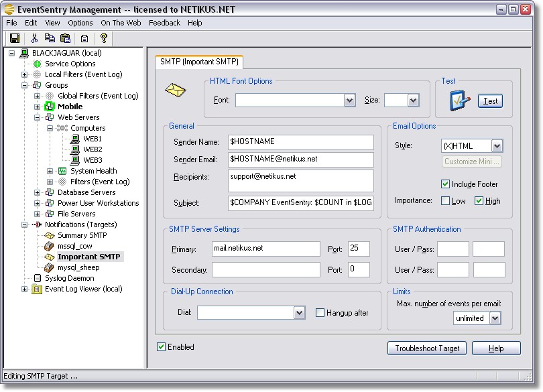The image size is (543, 392).
Task: Open the email Style dropdown
Action: point(497,146)
